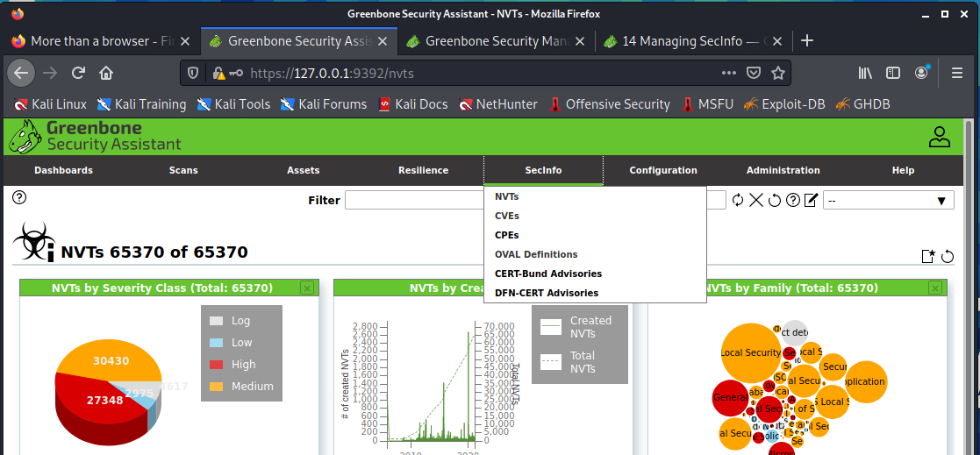980x455 pixels.
Task: Open the saved filter dropdown
Action: 888,201
